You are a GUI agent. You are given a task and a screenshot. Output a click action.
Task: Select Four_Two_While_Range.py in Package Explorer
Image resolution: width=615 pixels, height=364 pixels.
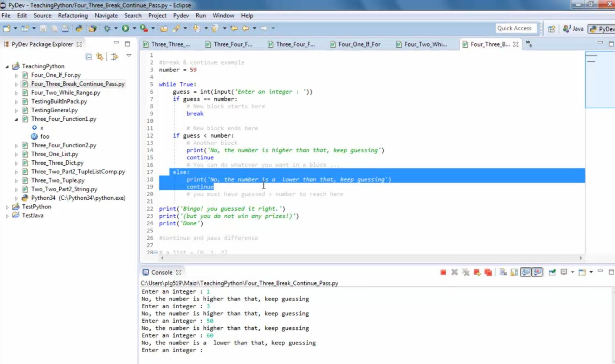(x=65, y=93)
